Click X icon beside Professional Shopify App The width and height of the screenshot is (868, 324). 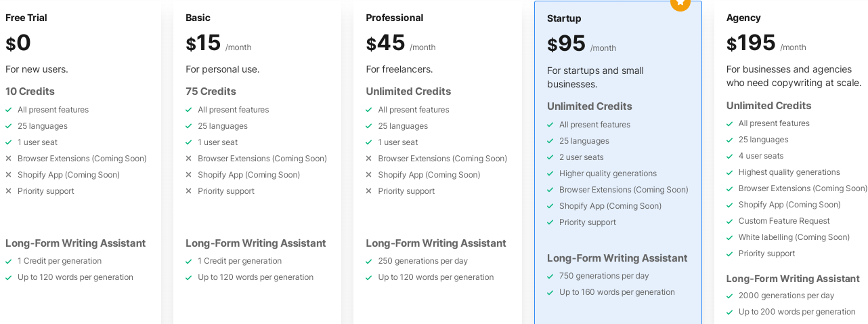click(369, 175)
